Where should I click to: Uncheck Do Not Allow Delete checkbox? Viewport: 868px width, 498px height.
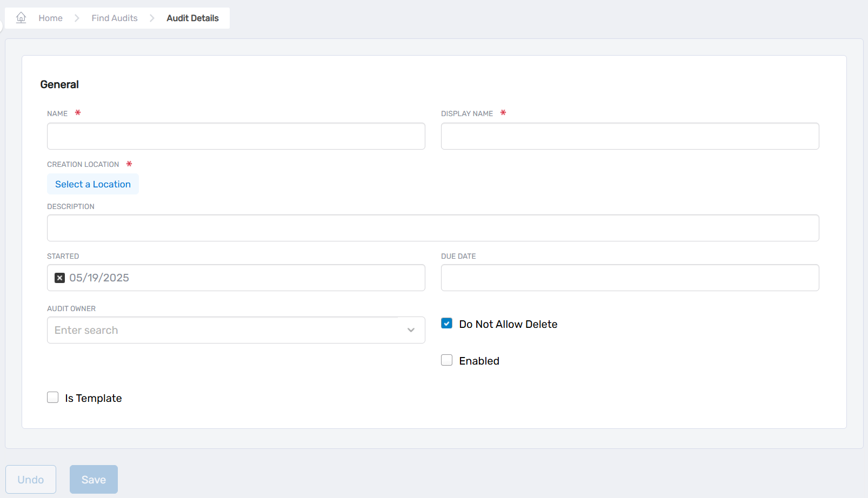point(446,324)
